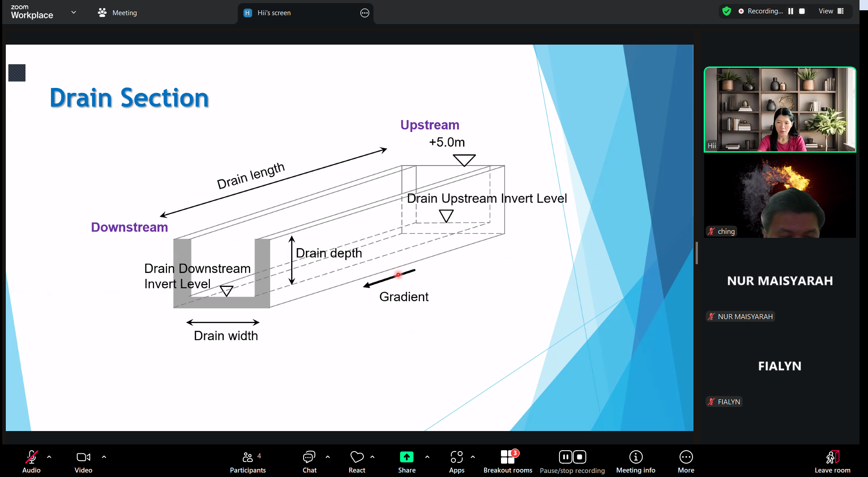Open the Chat panel
868x477 pixels.
point(309,461)
